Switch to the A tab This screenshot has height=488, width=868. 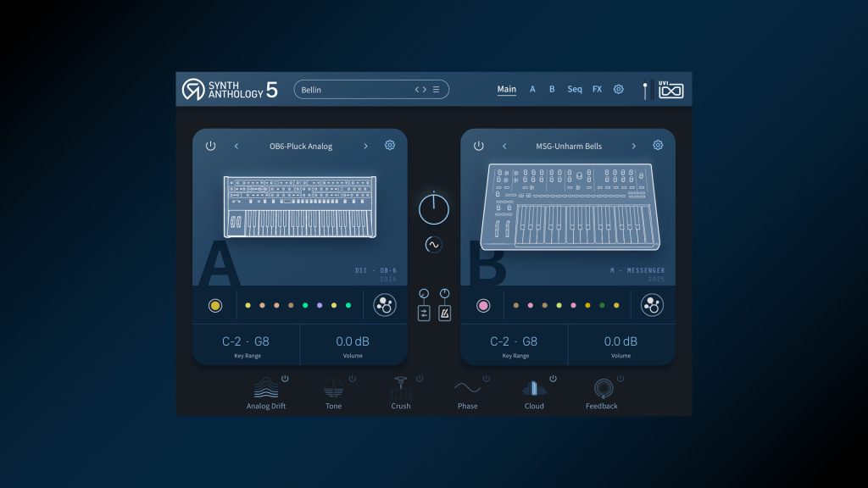532,89
